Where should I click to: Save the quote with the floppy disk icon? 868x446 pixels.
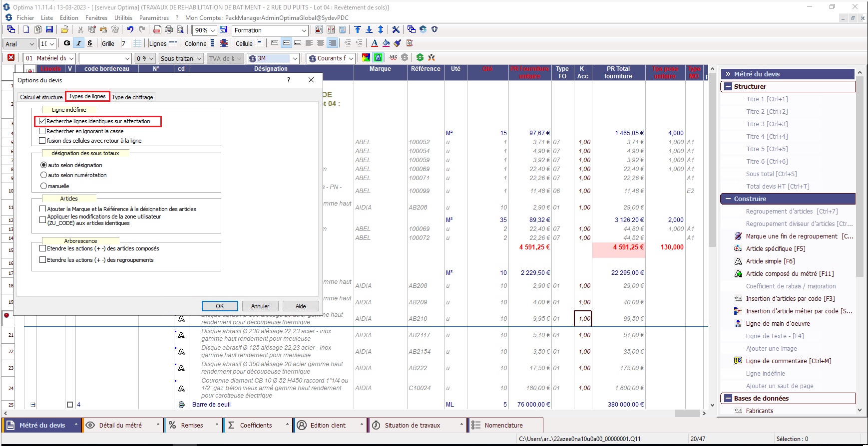click(49, 29)
